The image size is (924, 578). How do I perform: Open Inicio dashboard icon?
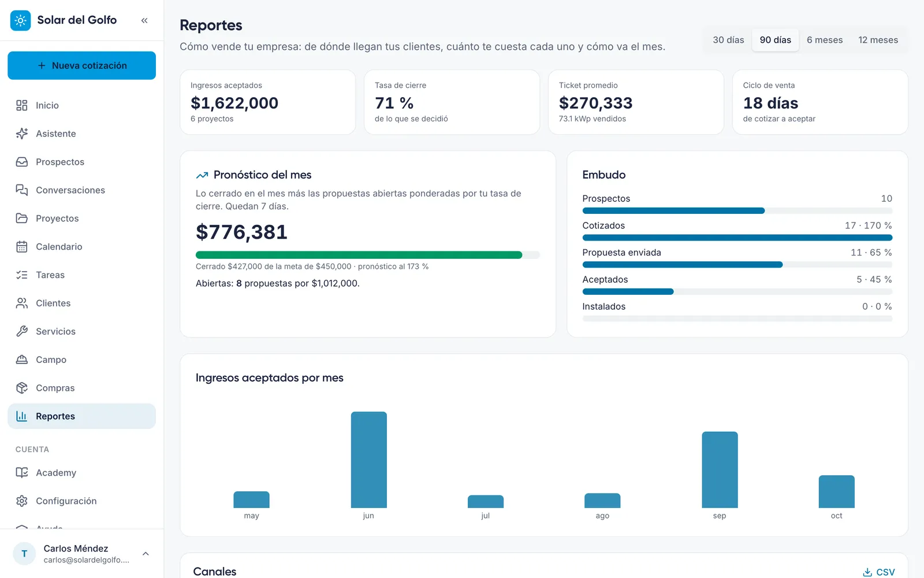tap(22, 105)
